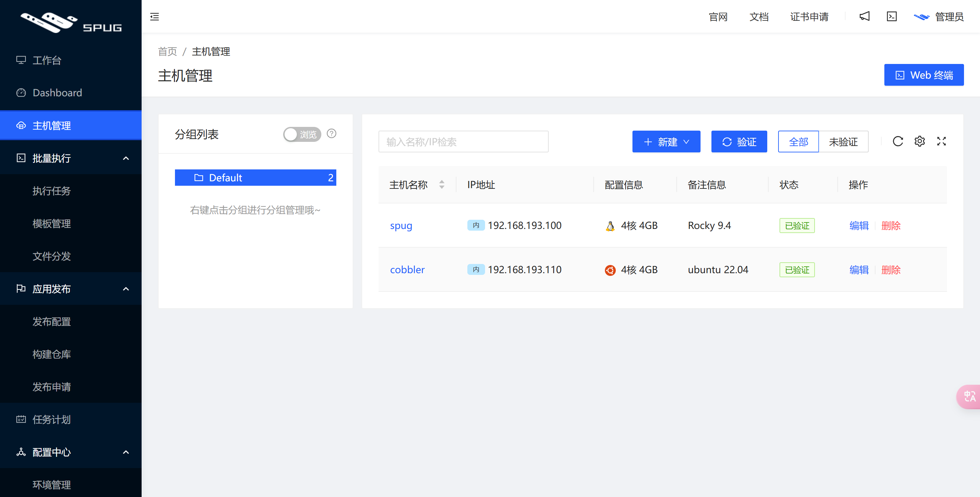This screenshot has width=980, height=497.
Task: Click the Spug logo in the sidebar
Action: (71, 23)
